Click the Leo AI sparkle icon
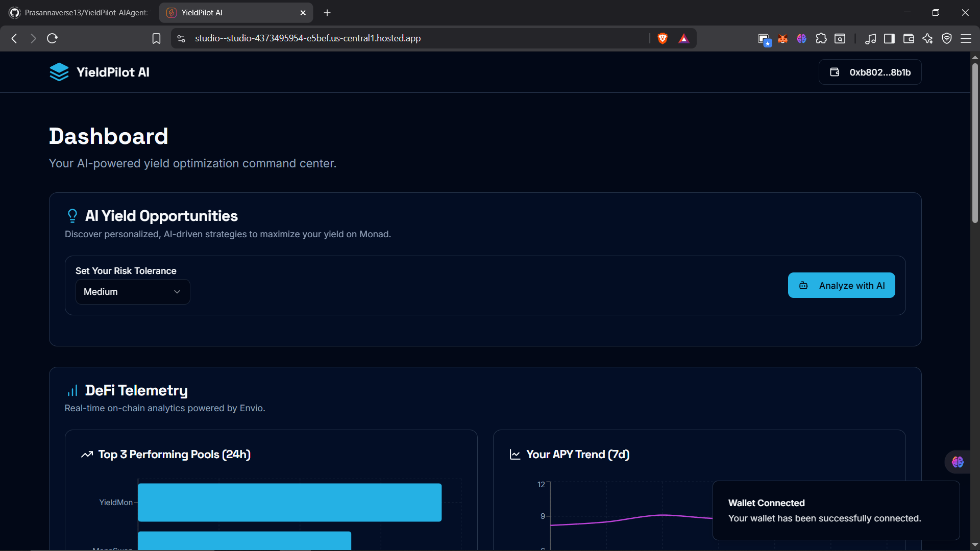The height and width of the screenshot is (551, 980). click(927, 39)
